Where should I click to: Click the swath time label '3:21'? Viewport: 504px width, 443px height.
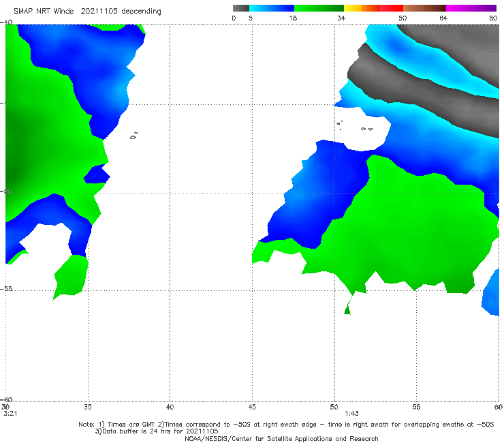coord(10,414)
